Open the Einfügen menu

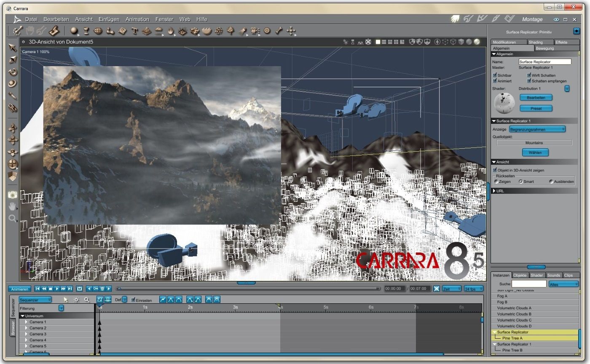tap(109, 19)
